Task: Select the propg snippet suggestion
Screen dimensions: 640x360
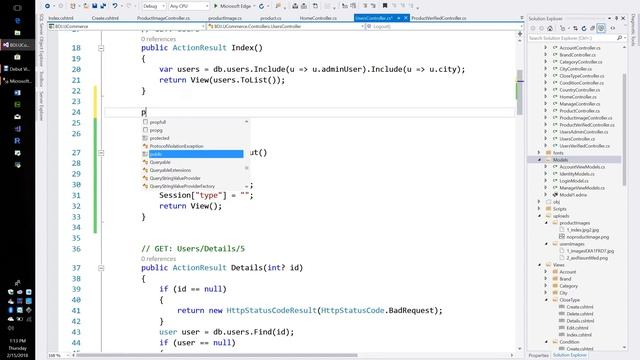Action: click(156, 130)
